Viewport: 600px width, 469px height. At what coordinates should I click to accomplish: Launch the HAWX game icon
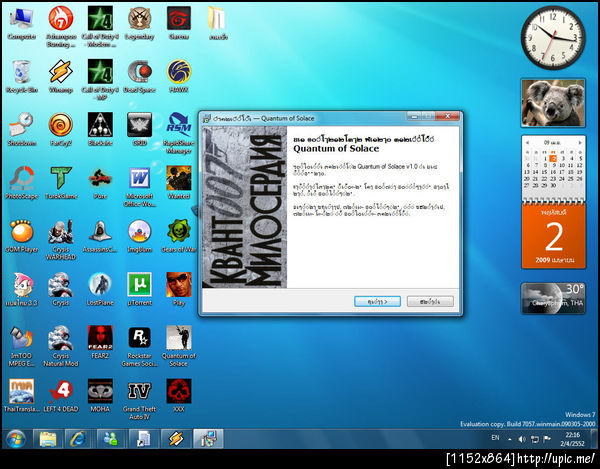pos(179,77)
